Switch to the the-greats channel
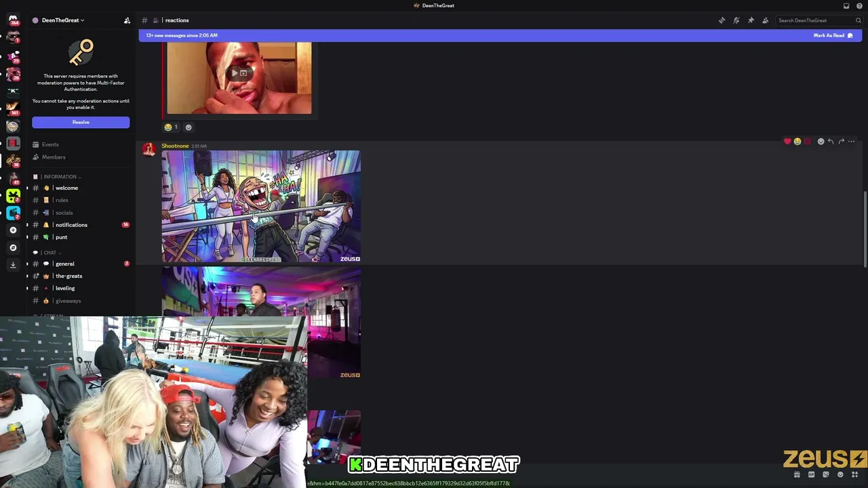868x488 pixels. 81,276
